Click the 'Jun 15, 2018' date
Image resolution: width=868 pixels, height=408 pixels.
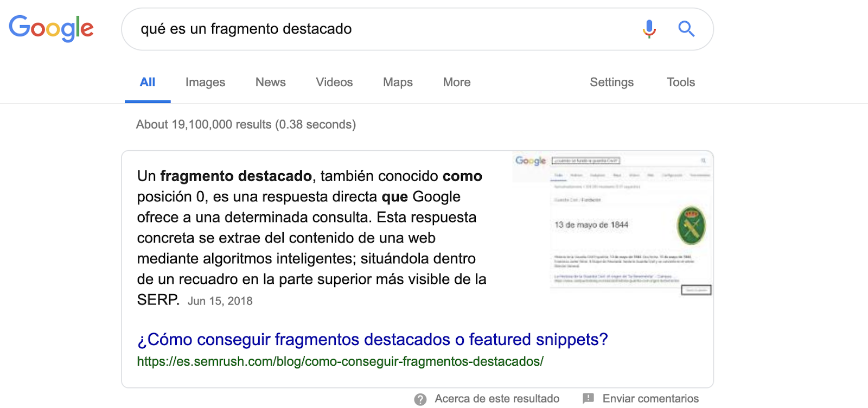click(220, 301)
